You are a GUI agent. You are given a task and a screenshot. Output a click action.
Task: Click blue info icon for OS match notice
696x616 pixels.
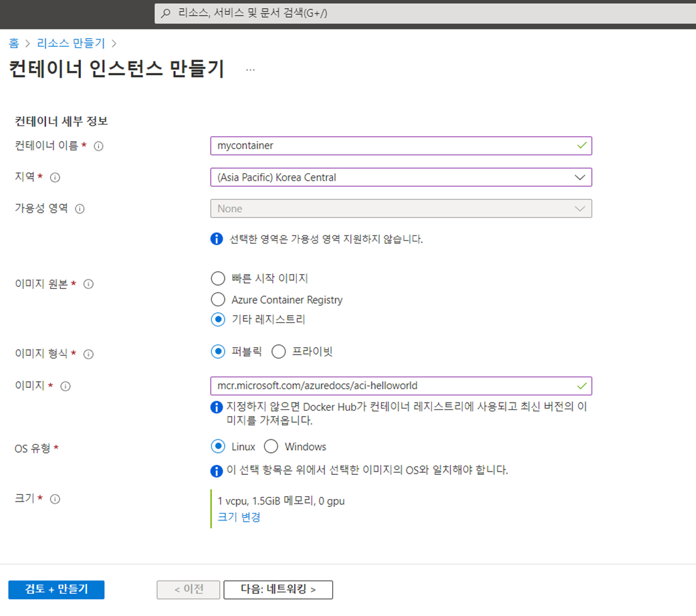pos(217,471)
